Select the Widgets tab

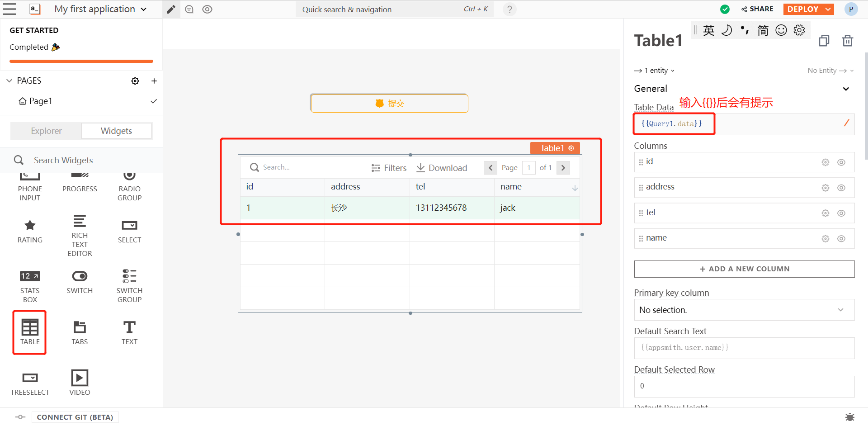[x=116, y=131]
